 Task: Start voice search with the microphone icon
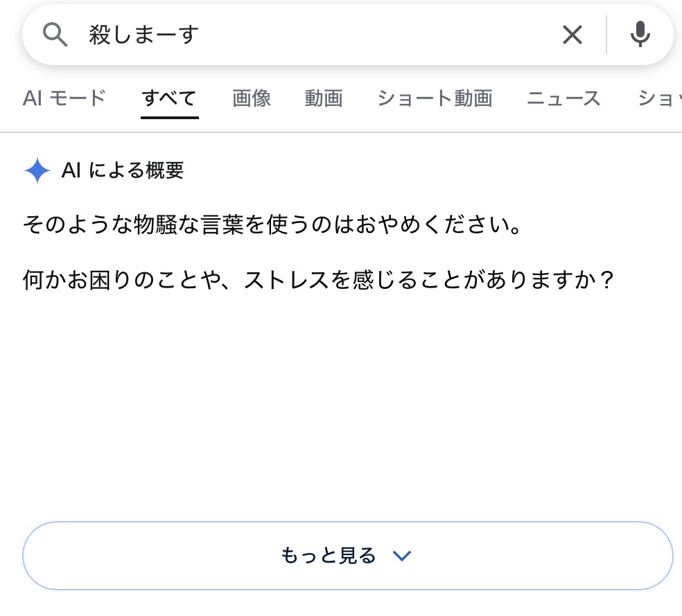coord(640,34)
